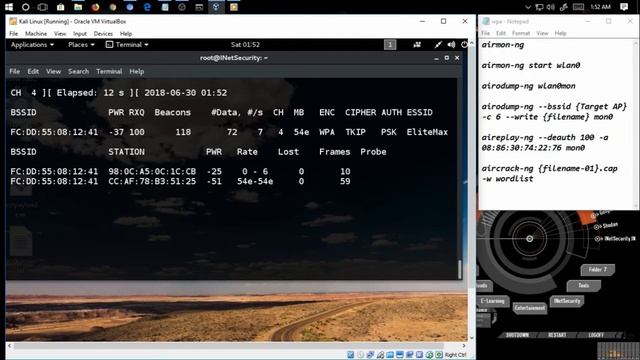The height and width of the screenshot is (360, 640).
Task: Open VirtualBox File menu
Action: [x=13, y=33]
